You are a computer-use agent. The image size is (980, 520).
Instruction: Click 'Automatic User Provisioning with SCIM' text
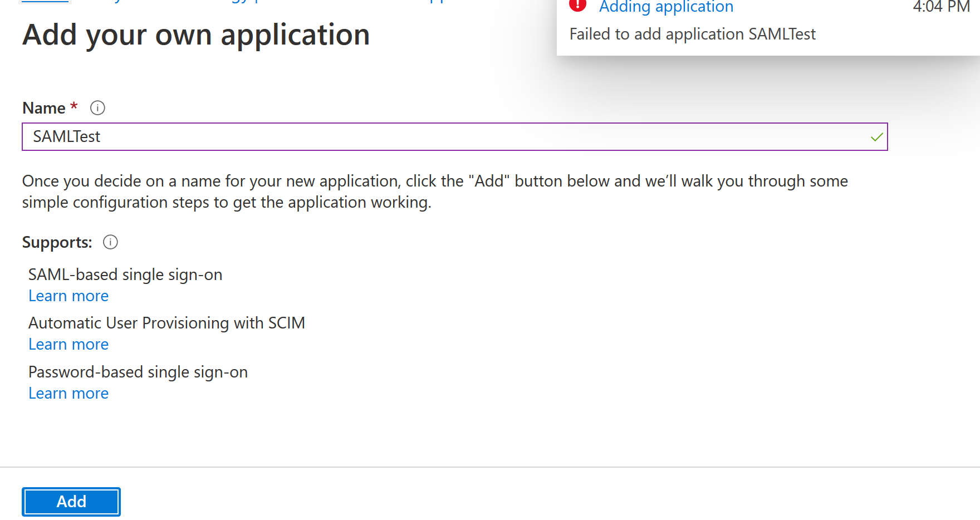tap(166, 323)
